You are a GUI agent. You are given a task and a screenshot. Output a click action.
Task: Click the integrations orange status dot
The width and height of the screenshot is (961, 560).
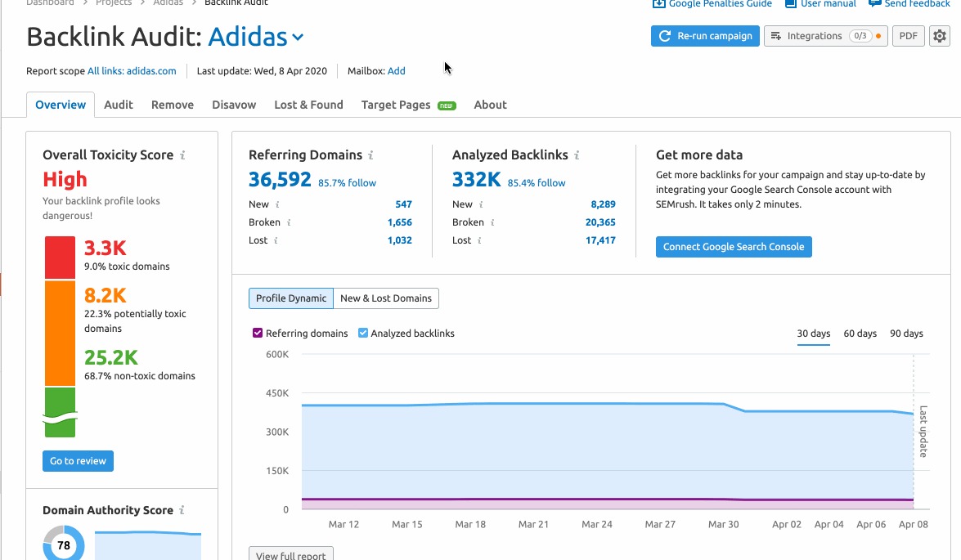878,36
